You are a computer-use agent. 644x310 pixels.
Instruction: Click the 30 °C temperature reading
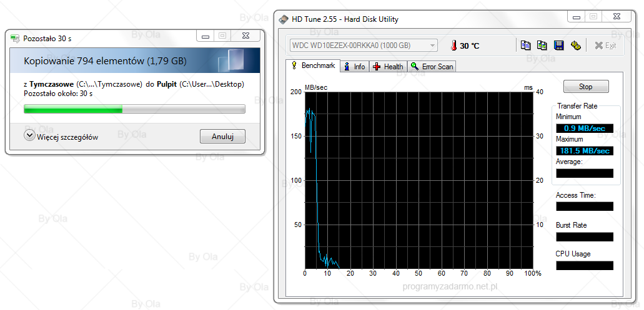(470, 46)
